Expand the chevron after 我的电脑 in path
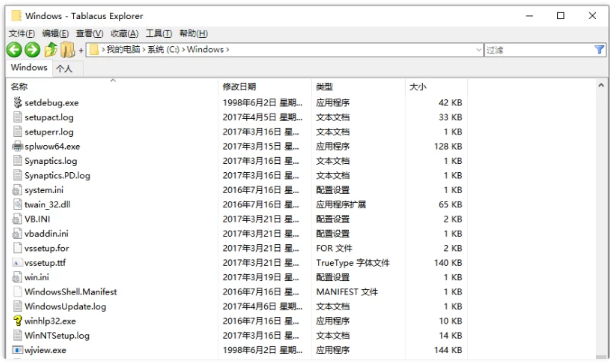 click(x=144, y=50)
